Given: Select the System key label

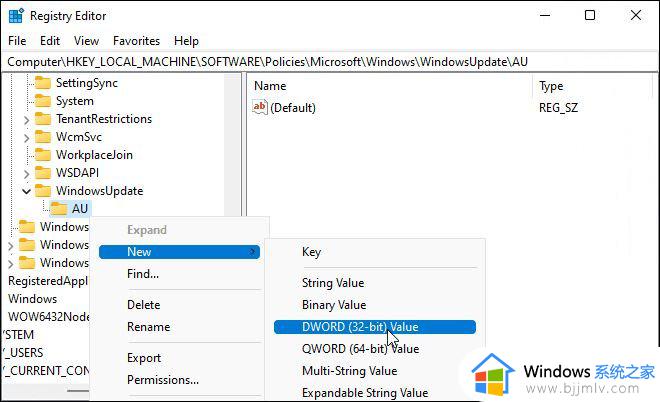Looking at the screenshot, I should pyautogui.click(x=75, y=101).
